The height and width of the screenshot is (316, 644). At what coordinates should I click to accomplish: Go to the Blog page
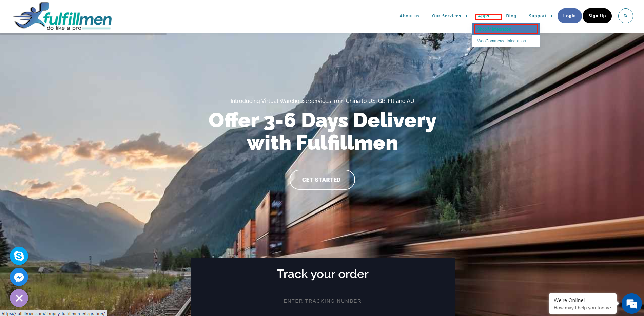click(x=511, y=16)
